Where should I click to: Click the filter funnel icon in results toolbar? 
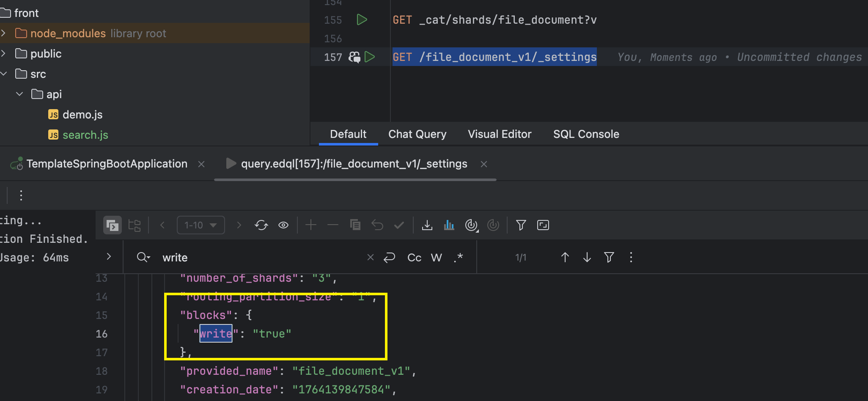pos(521,225)
